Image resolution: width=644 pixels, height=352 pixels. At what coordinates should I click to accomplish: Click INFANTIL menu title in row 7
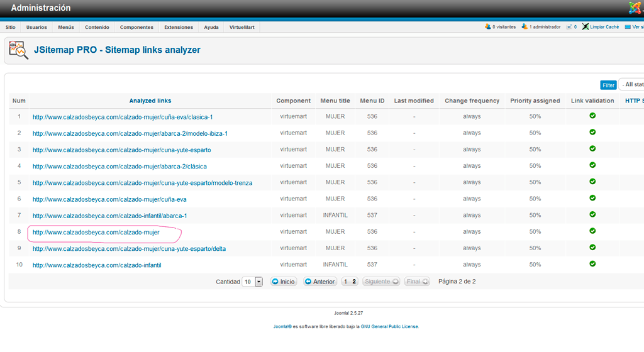coord(335,215)
